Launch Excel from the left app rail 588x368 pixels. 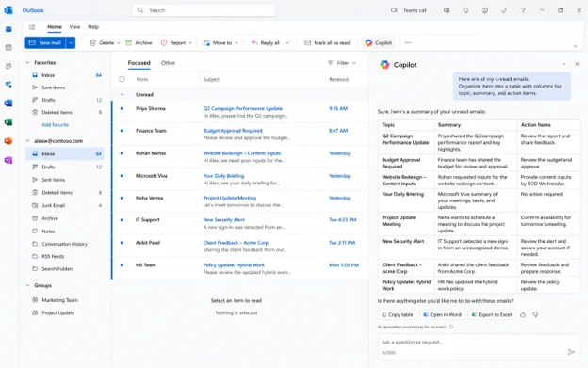[8, 122]
